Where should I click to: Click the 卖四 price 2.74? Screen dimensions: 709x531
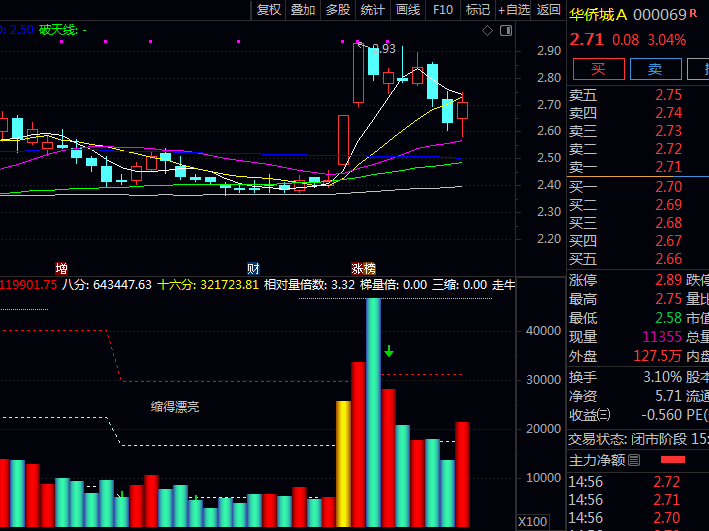(668, 113)
